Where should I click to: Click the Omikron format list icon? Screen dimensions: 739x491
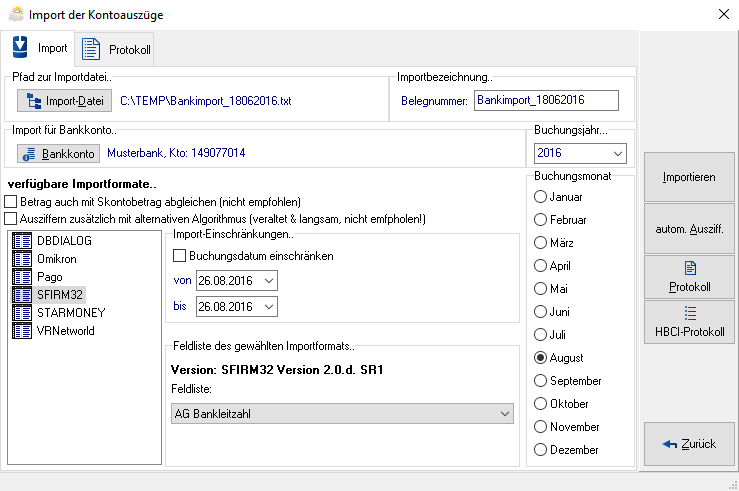tap(22, 259)
